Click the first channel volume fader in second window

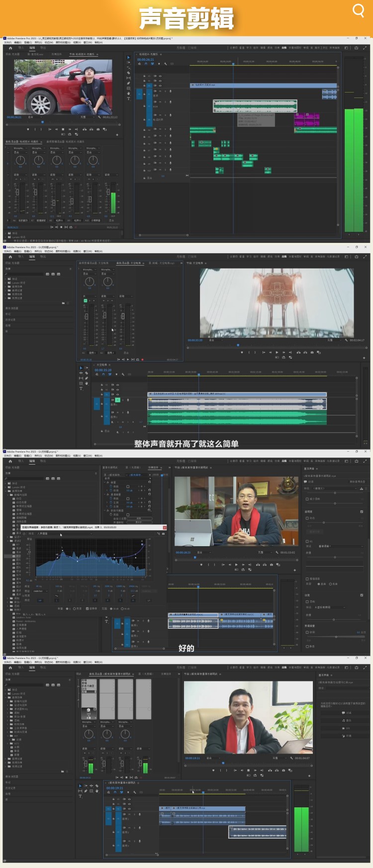pos(86,317)
